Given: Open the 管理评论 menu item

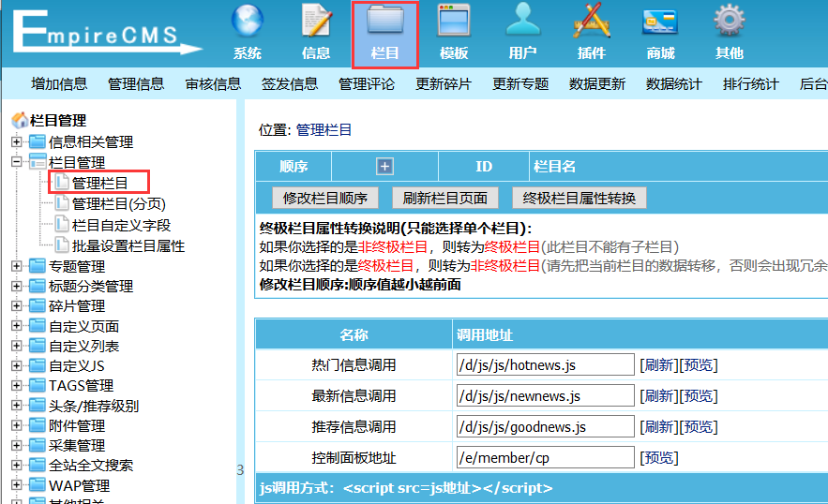Looking at the screenshot, I should (x=367, y=84).
